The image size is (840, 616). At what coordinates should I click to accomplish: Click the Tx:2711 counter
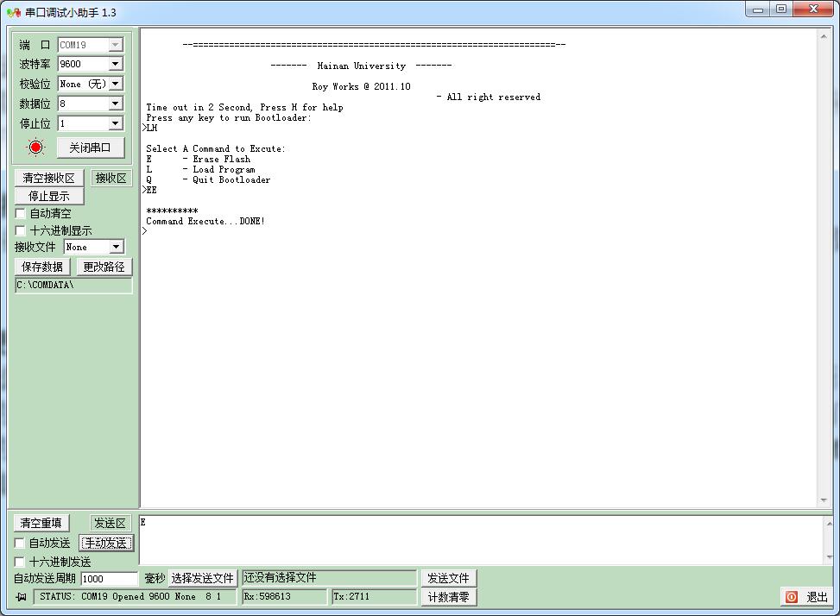pos(375,597)
